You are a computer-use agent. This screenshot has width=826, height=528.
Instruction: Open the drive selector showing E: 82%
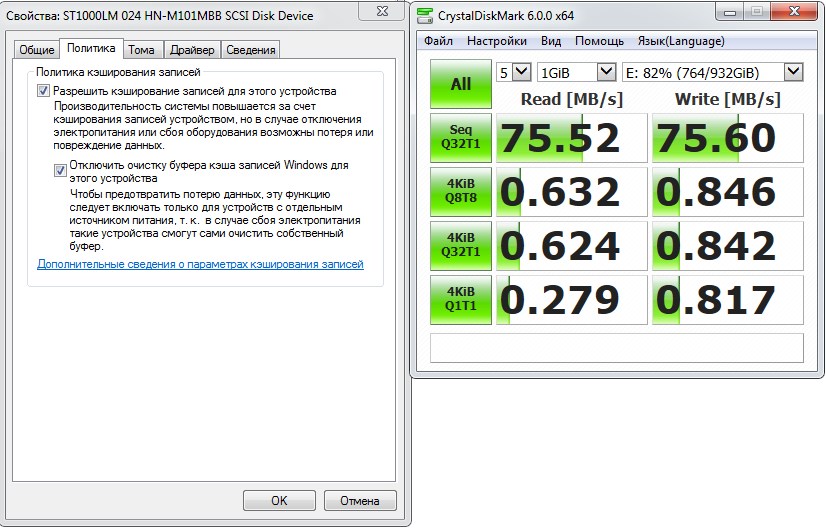coord(713,72)
